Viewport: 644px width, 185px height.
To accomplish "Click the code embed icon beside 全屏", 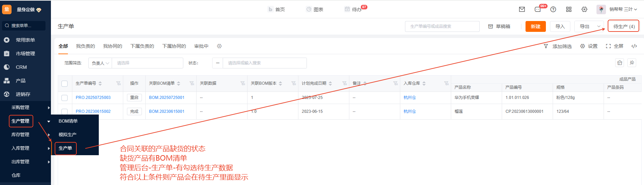I will point(634,46).
